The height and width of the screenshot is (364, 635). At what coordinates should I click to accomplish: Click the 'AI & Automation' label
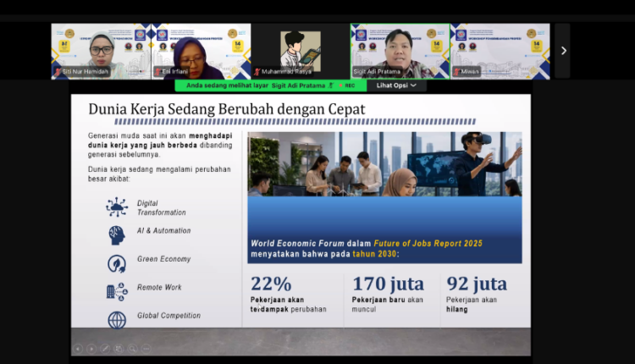pos(163,231)
